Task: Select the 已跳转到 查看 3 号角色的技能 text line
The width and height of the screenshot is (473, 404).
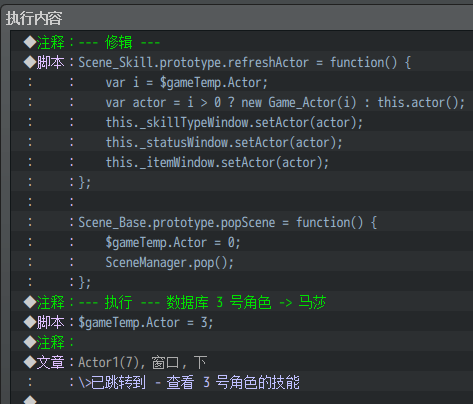Action: pyautogui.click(x=242, y=382)
